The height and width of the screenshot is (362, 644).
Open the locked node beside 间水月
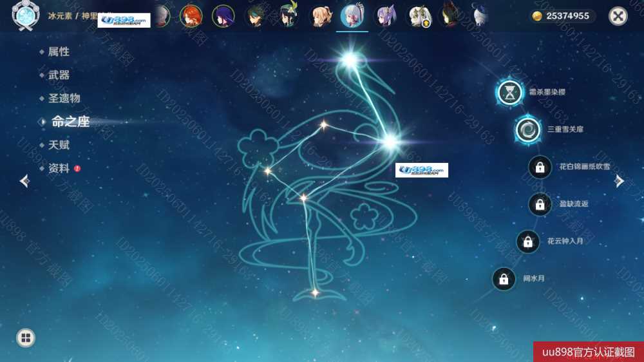[x=504, y=279]
